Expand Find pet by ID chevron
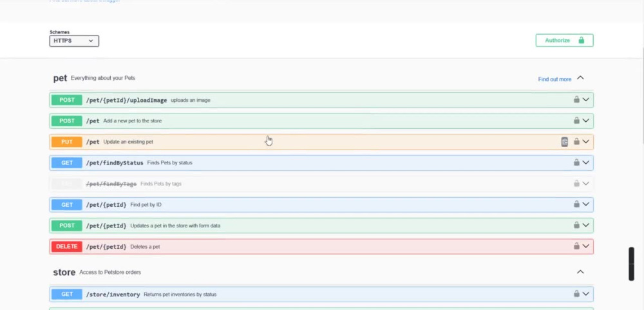 [586, 204]
